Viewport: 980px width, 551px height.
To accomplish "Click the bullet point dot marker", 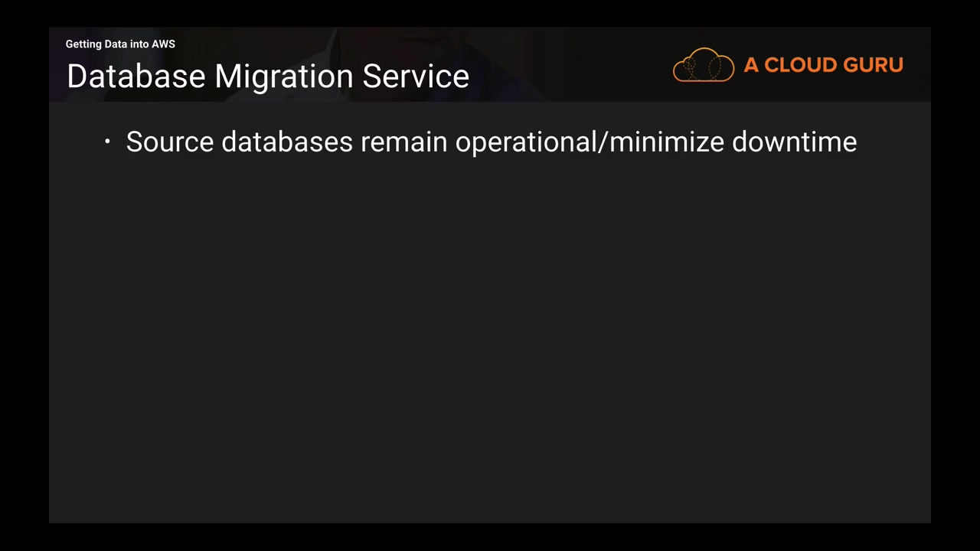I will point(108,142).
